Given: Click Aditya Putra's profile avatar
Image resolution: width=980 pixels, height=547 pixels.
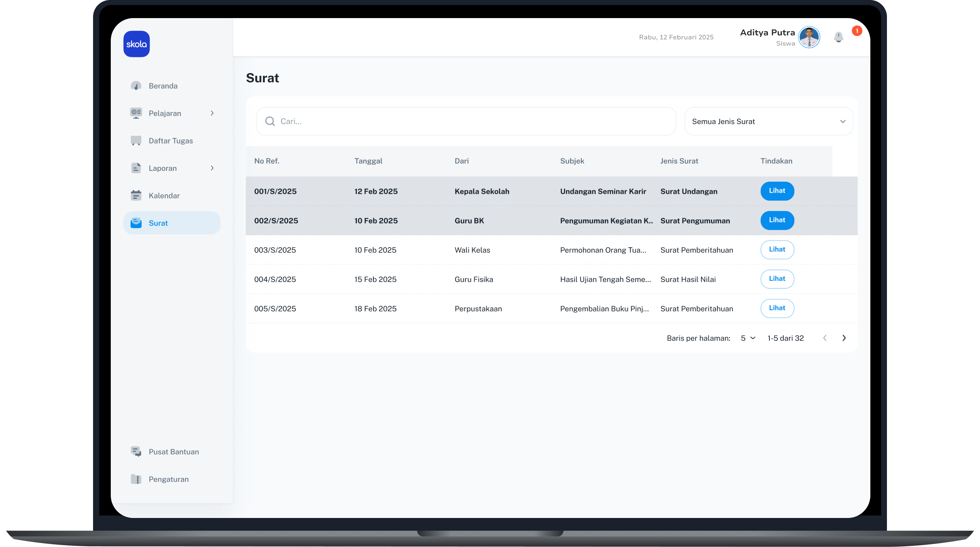Looking at the screenshot, I should [x=809, y=37].
